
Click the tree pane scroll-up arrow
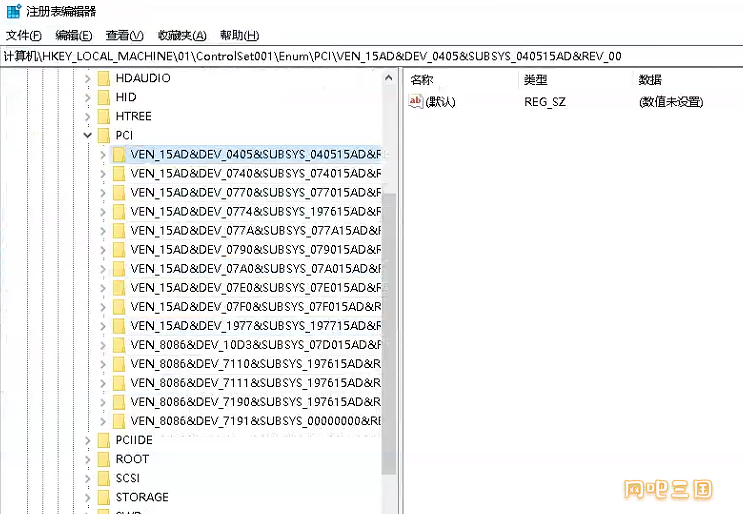pyautogui.click(x=389, y=78)
